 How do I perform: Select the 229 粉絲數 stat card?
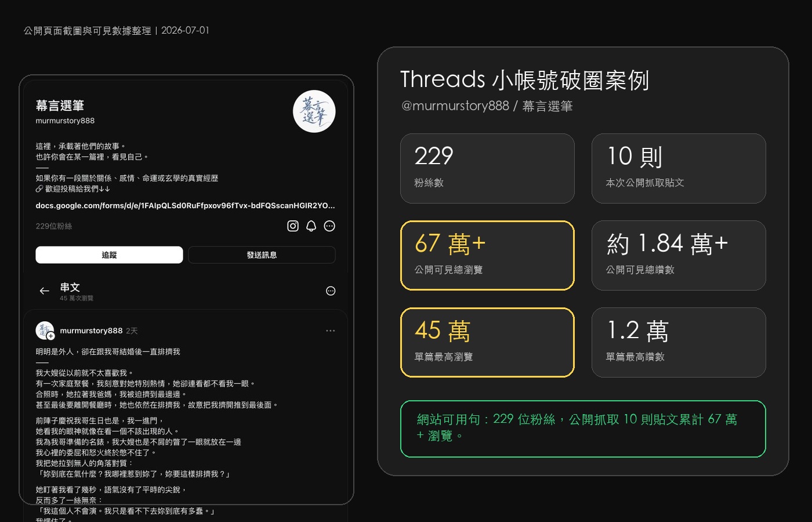487,168
